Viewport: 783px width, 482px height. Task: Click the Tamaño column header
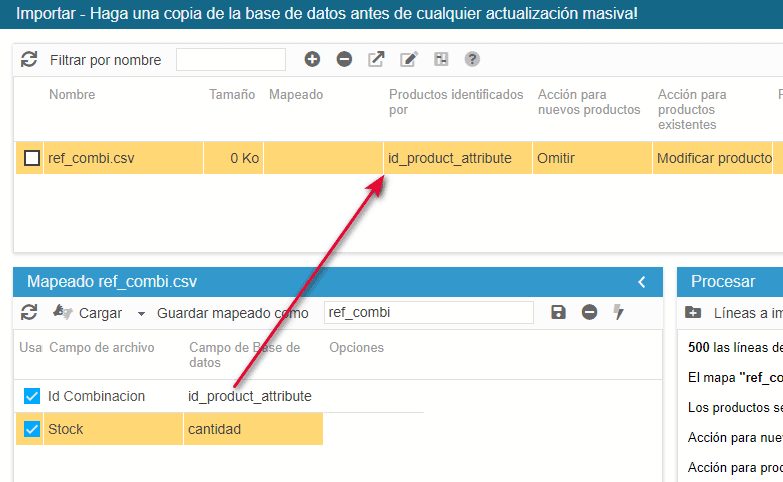231,95
